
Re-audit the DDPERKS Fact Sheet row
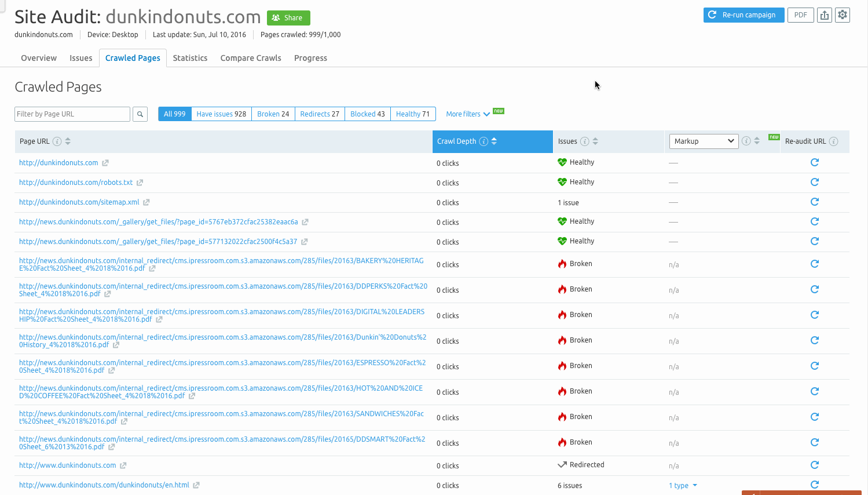[x=815, y=289]
